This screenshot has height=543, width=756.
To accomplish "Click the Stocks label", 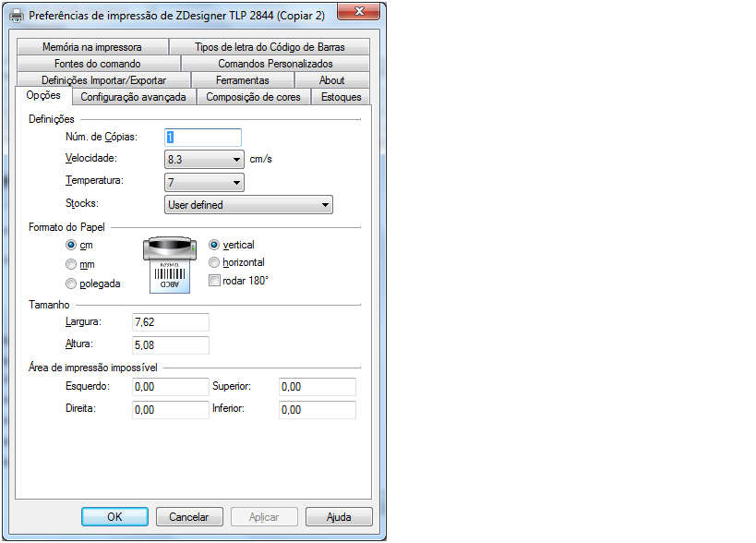I will (x=82, y=203).
